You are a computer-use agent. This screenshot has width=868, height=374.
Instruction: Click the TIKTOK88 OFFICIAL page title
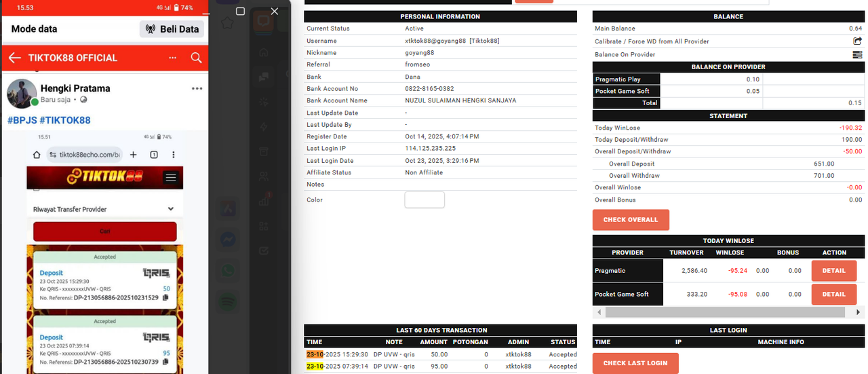pos(73,58)
